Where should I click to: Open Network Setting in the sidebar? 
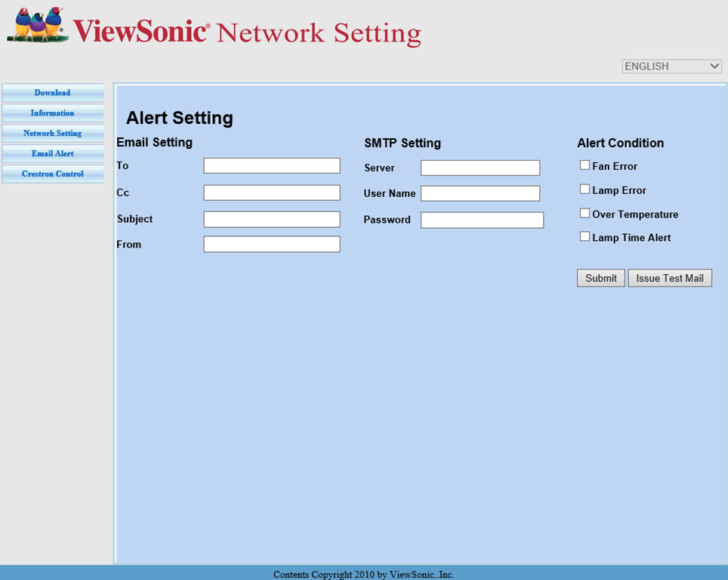pyautogui.click(x=52, y=133)
